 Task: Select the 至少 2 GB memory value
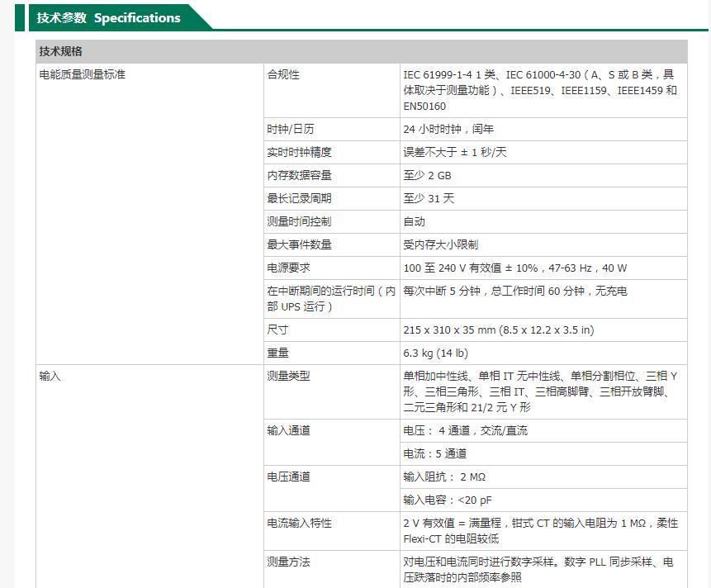tap(427, 176)
